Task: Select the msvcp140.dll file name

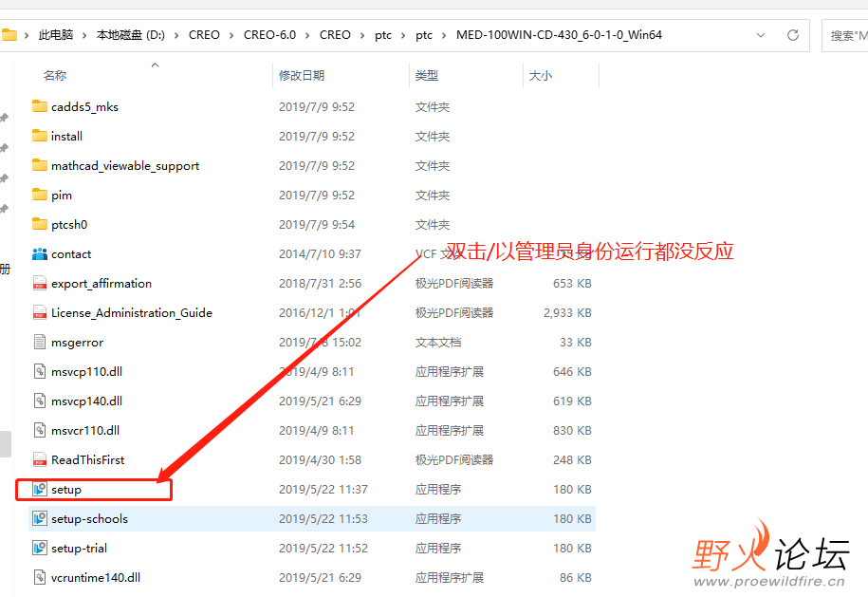Action: click(x=86, y=401)
